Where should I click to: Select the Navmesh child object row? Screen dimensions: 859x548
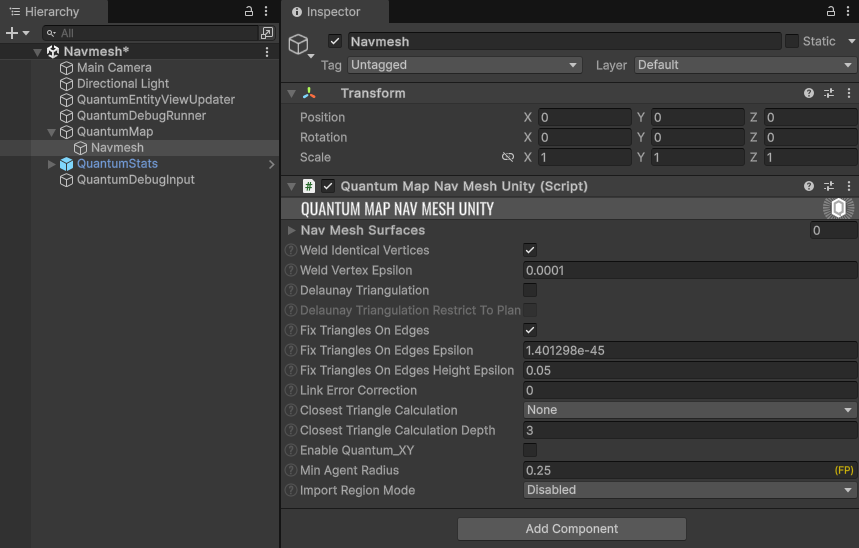click(x=140, y=148)
